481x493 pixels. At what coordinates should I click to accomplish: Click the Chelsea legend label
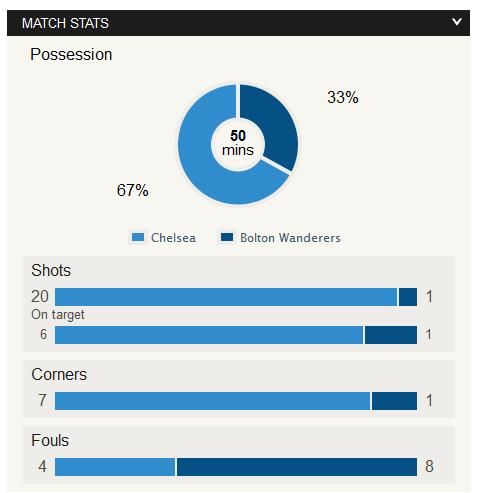pyautogui.click(x=173, y=238)
